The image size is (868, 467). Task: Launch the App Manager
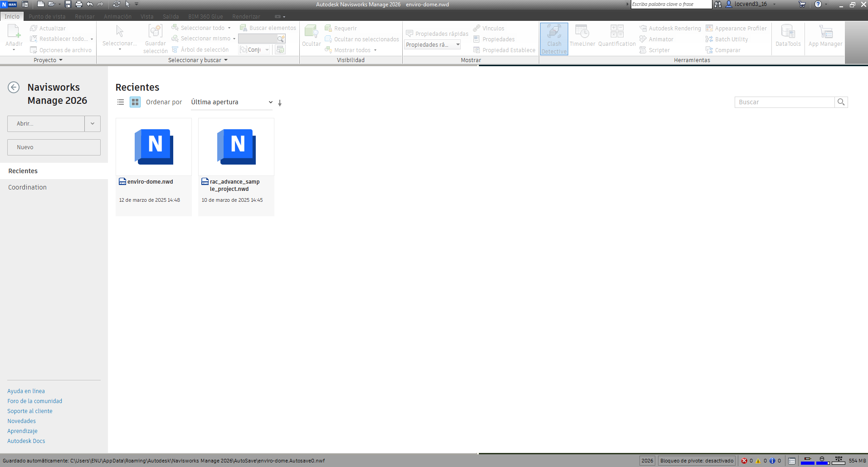click(x=825, y=36)
